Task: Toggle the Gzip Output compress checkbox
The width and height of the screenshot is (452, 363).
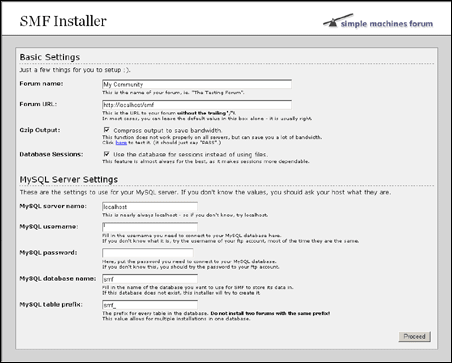Action: pyautogui.click(x=107, y=130)
